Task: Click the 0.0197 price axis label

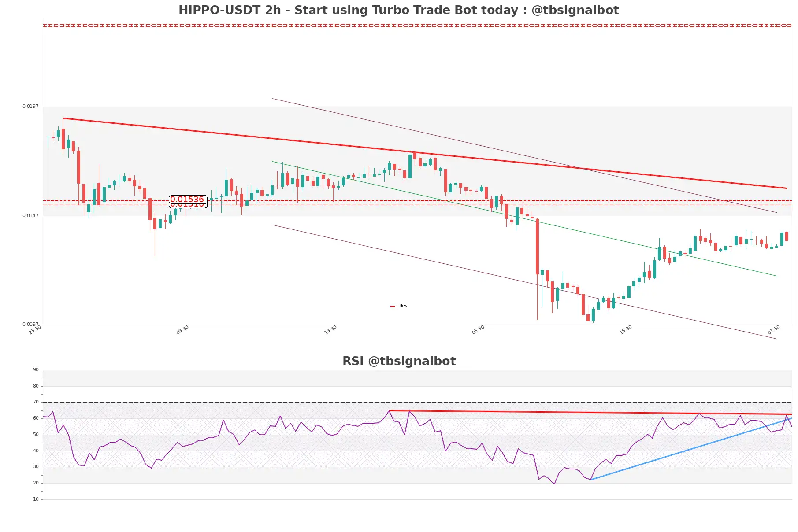Action: tap(30, 106)
